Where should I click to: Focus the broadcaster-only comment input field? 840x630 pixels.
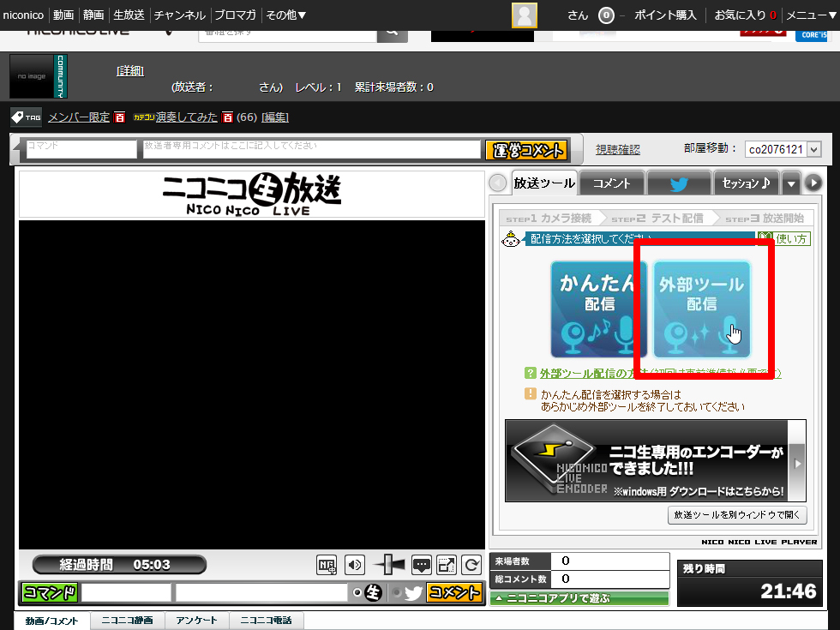coord(312,149)
